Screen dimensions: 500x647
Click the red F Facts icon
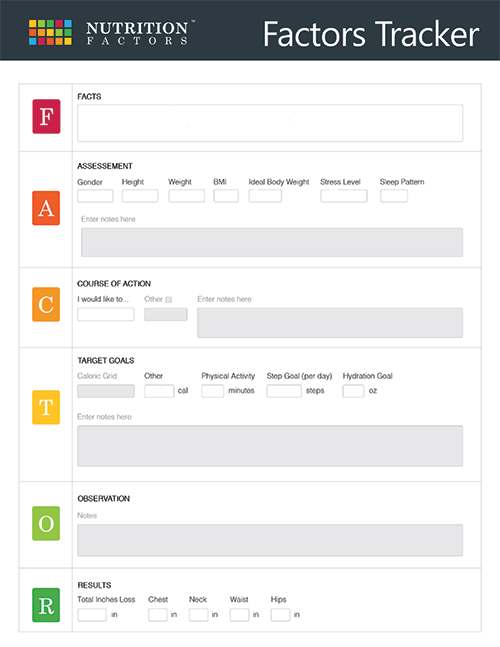pos(46,116)
